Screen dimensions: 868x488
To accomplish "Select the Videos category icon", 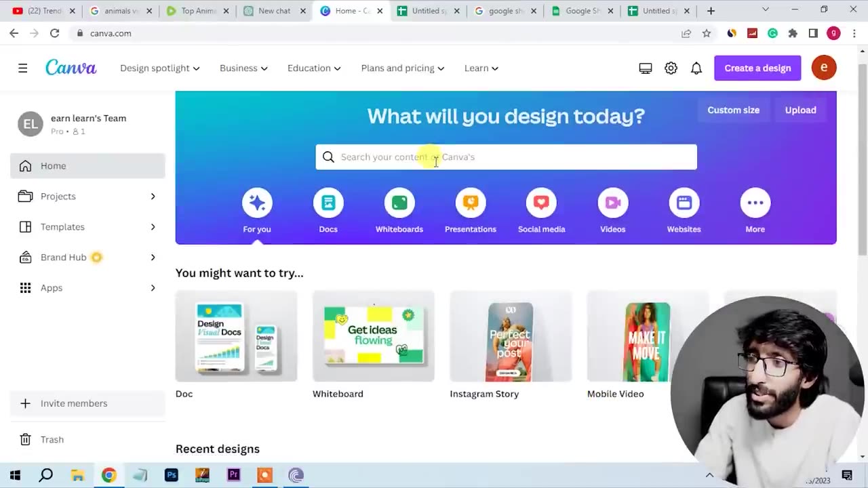I will pos(612,203).
